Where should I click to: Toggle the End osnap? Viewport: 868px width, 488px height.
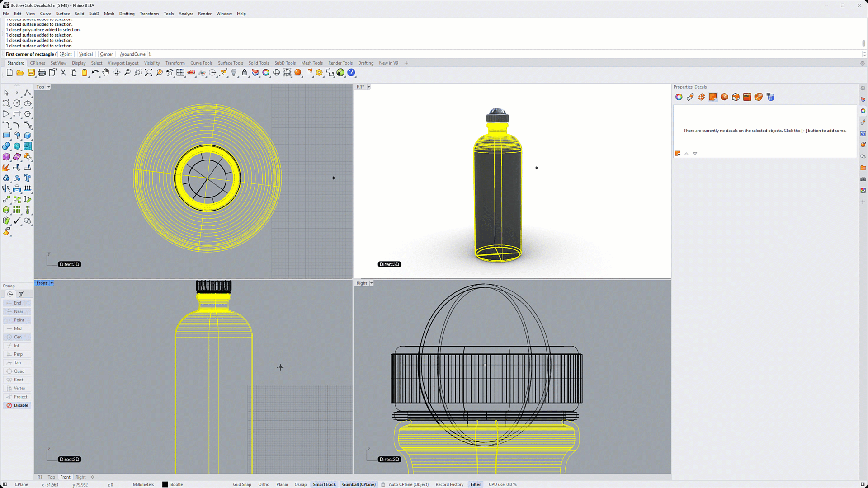(x=17, y=303)
